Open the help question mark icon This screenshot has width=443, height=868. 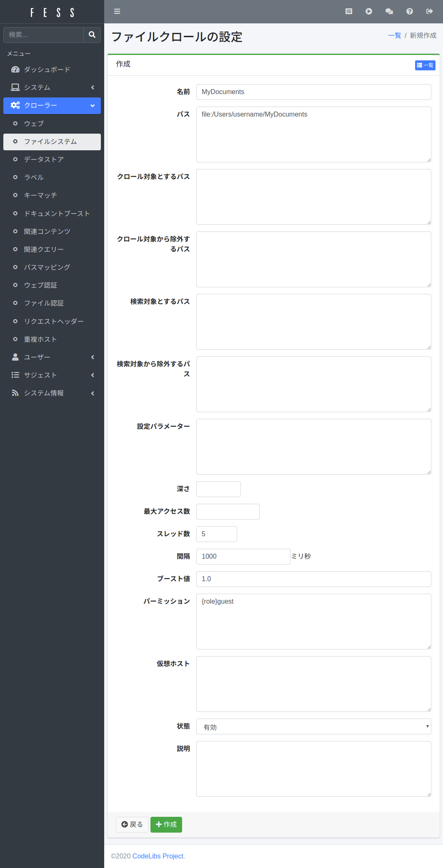click(x=409, y=11)
